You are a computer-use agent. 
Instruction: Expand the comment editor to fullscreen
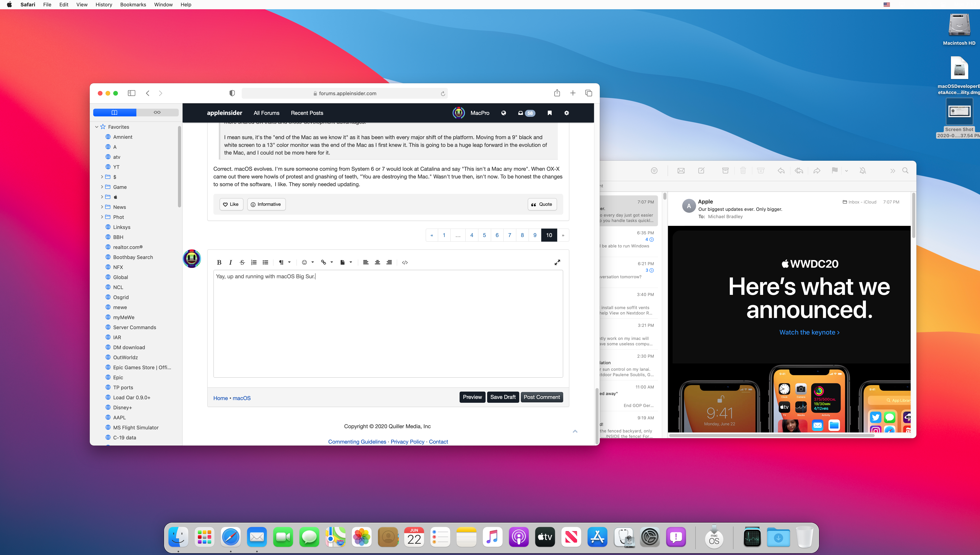click(557, 262)
